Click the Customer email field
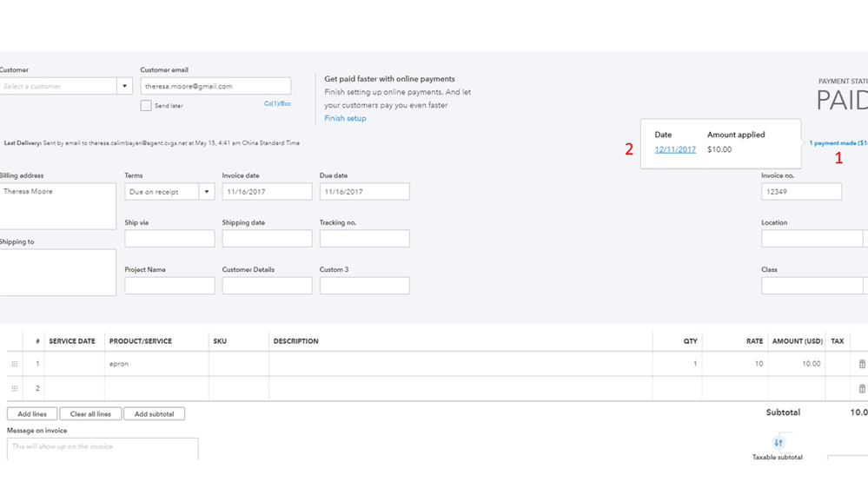 click(x=215, y=86)
